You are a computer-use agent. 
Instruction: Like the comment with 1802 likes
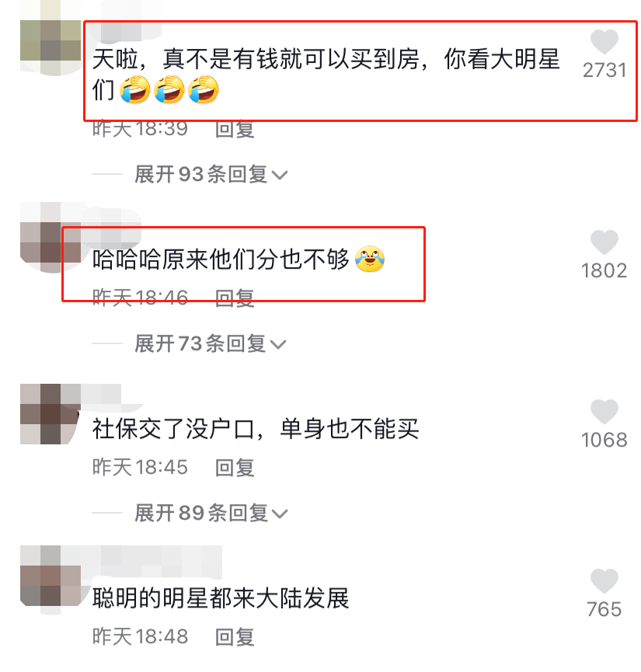click(604, 242)
